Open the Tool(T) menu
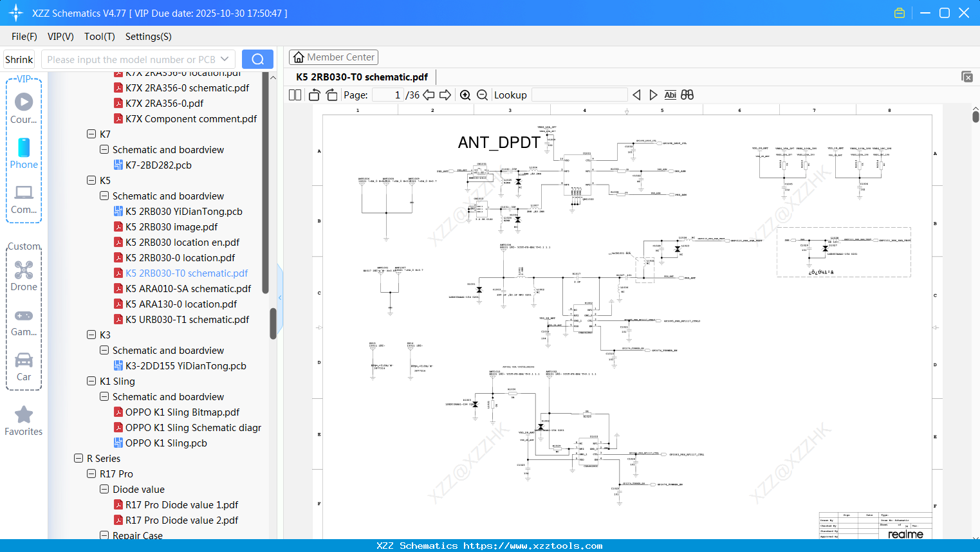 [99, 37]
